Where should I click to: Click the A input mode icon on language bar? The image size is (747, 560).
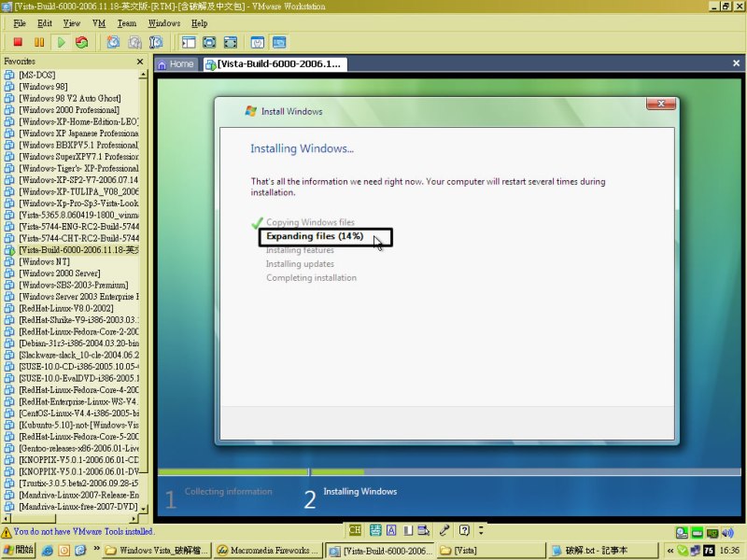click(x=391, y=529)
